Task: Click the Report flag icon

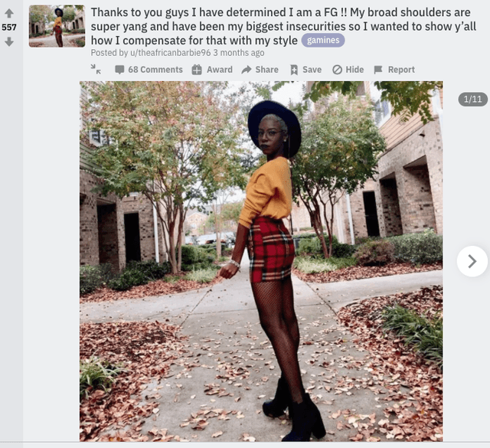Action: 378,70
